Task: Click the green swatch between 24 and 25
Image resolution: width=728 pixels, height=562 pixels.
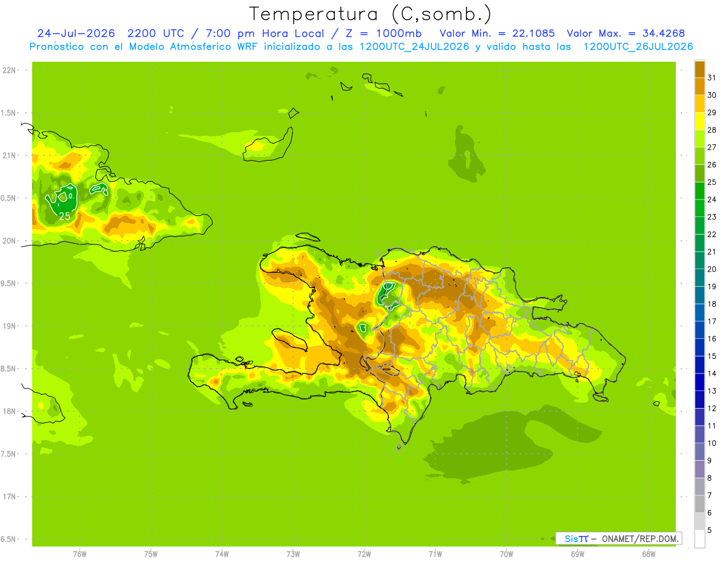Action: point(699,191)
